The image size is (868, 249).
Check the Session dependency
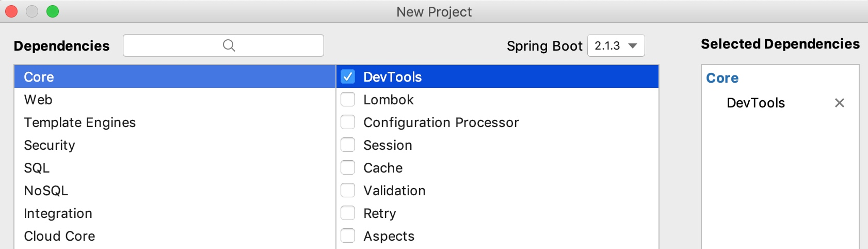[x=348, y=145]
